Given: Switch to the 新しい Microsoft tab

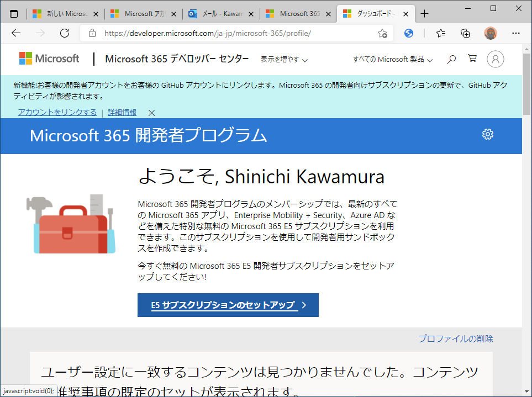Looking at the screenshot, I should [66, 14].
